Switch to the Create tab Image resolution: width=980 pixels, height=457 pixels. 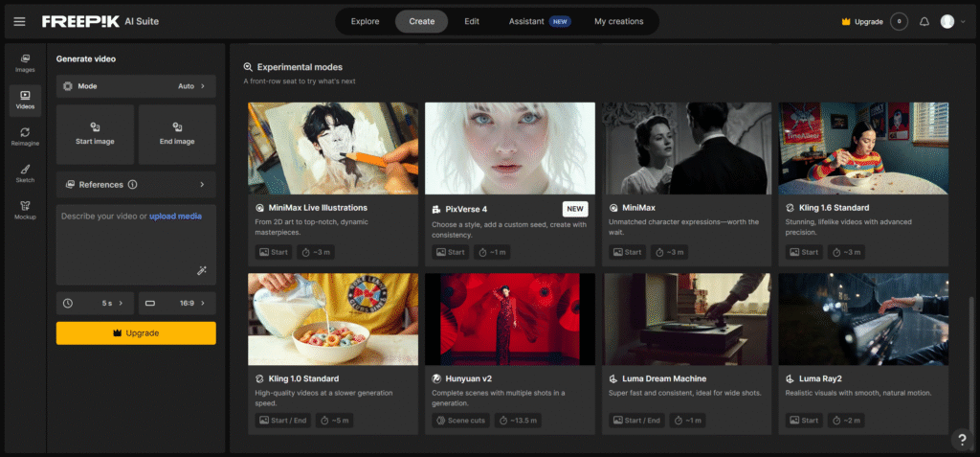point(422,21)
